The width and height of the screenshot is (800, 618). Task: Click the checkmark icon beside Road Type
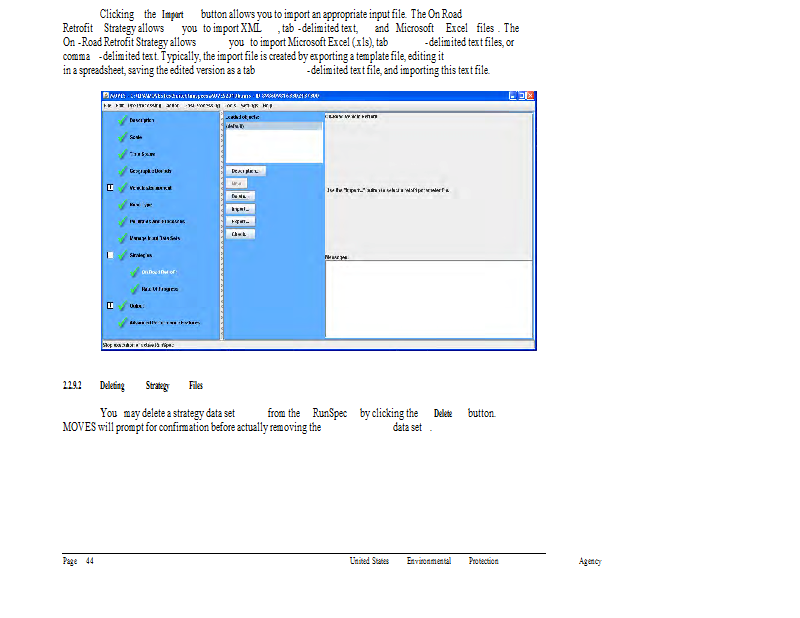pyautogui.click(x=121, y=204)
